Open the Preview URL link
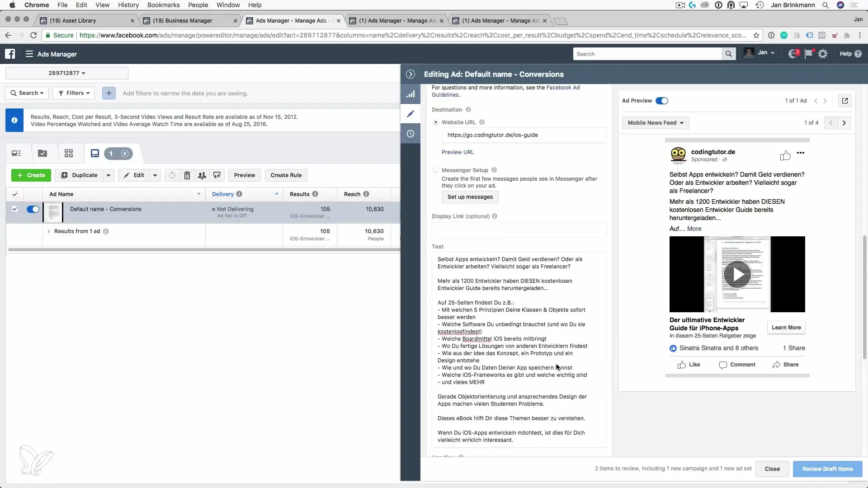Viewport: 868px width, 488px height. (458, 152)
